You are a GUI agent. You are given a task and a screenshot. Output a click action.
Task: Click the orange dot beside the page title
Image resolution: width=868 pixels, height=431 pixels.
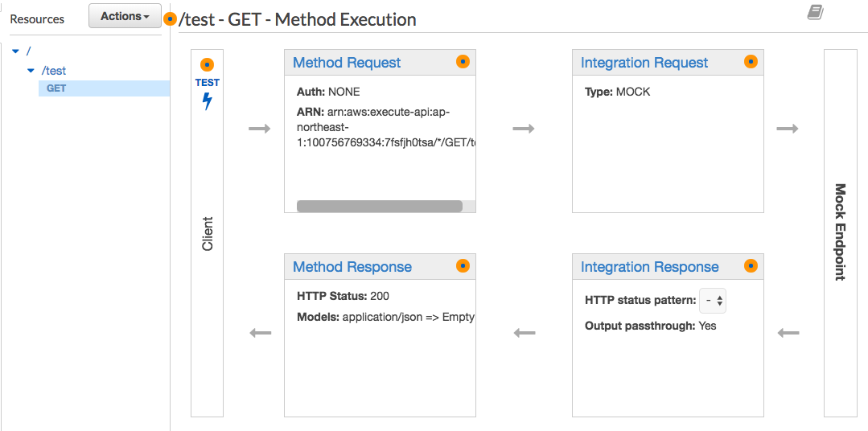click(x=170, y=18)
